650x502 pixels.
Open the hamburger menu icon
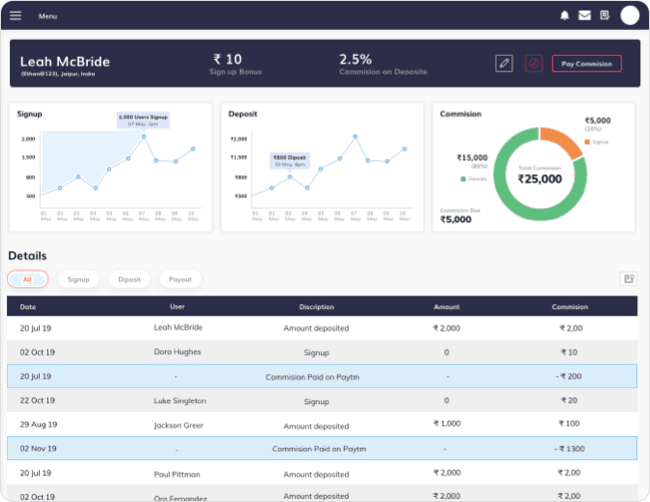[15, 16]
